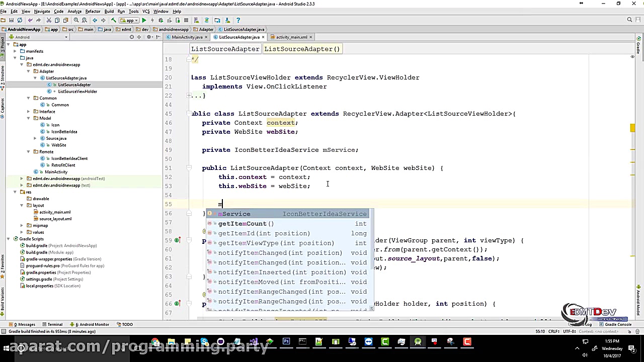Click the Skype icon in taskbar
The height and width of the screenshot is (362, 644).
point(204,342)
